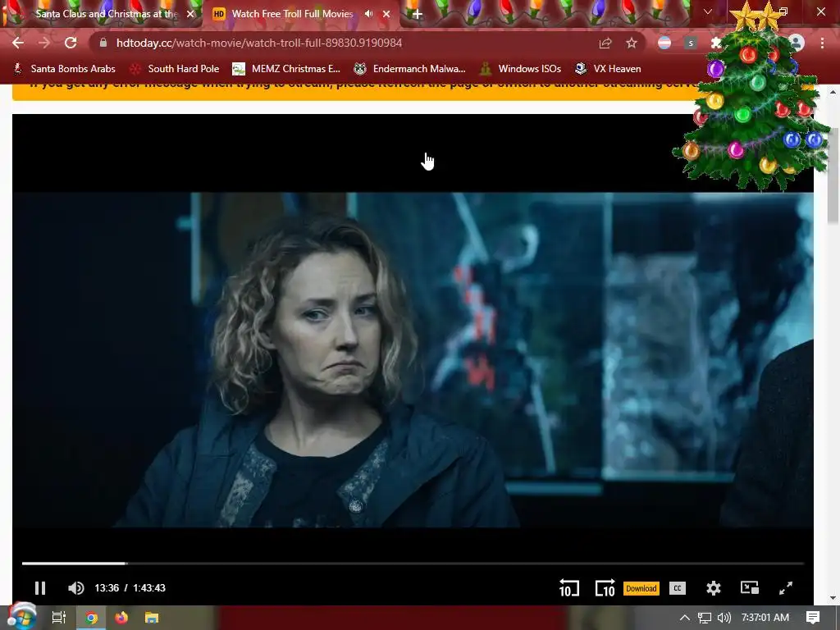The image size is (840, 630).
Task: Click the video frame area
Action: click(413, 359)
